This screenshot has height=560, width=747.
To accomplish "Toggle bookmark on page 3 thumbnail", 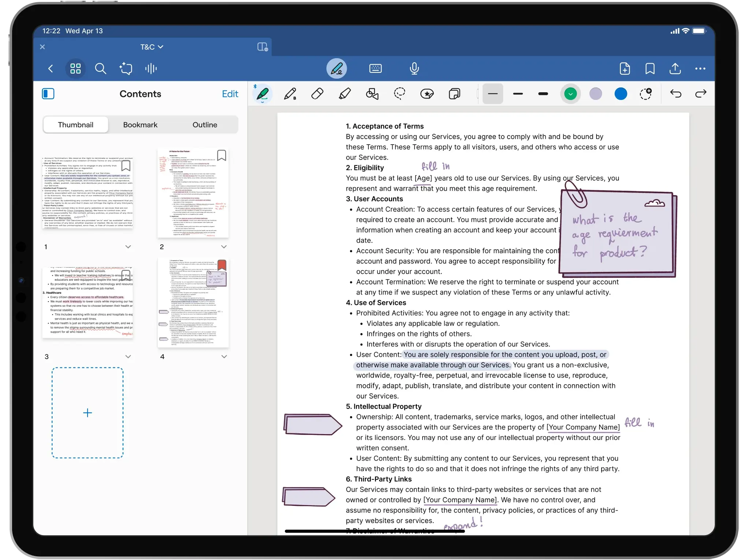I will 126,275.
